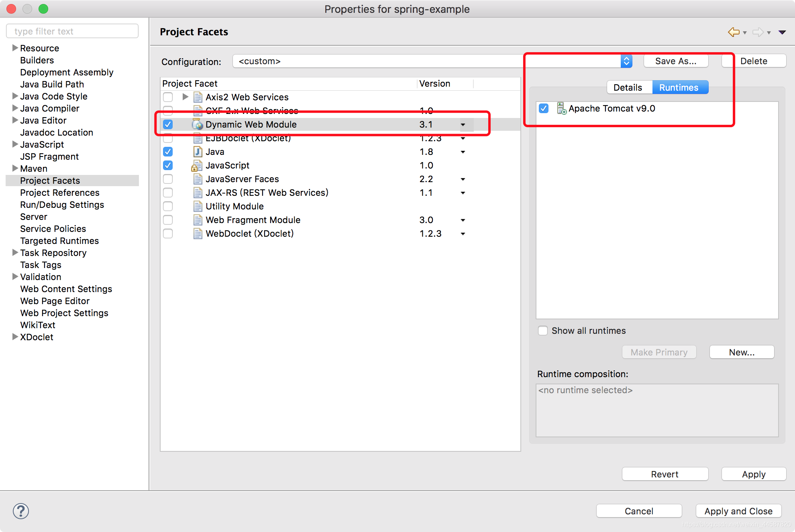Click the forward navigation arrow icon
Viewport: 795px width, 532px height.
pyautogui.click(x=758, y=32)
